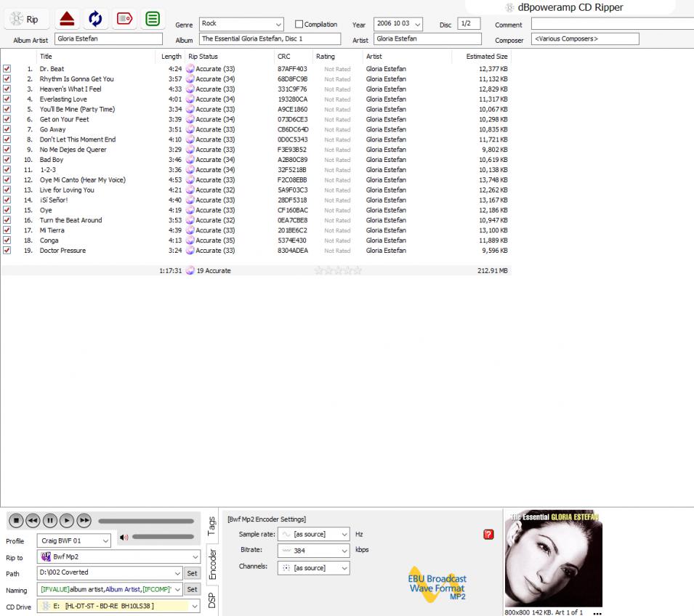Image resolution: width=694 pixels, height=616 pixels.
Task: Skip to the next track
Action: [x=84, y=520]
